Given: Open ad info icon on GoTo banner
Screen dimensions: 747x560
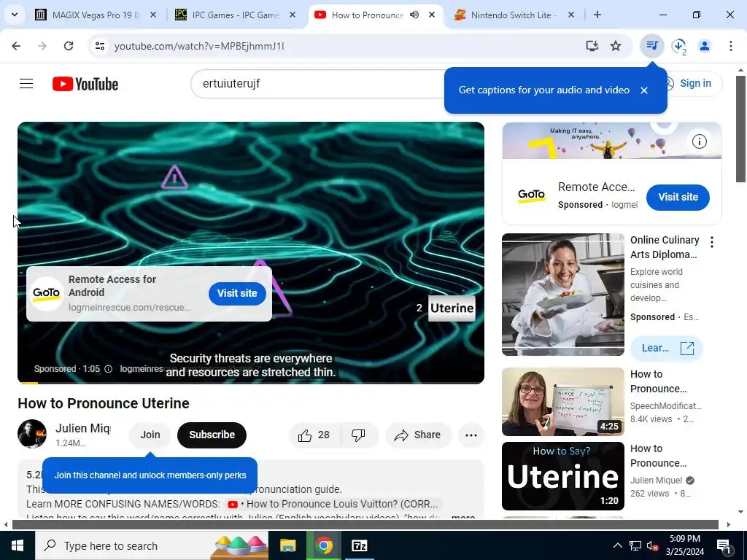Looking at the screenshot, I should [x=699, y=141].
